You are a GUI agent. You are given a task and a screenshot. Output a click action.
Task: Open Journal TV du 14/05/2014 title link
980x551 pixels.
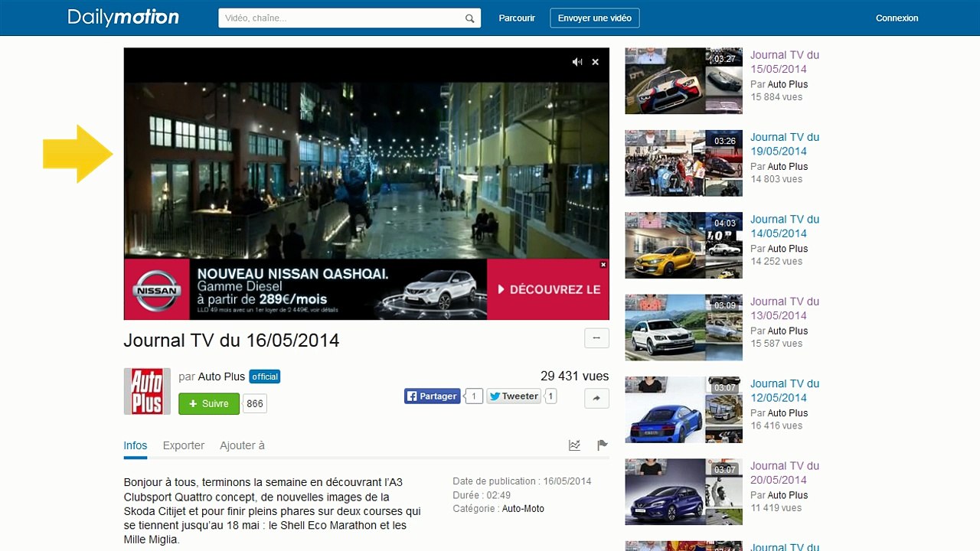click(785, 226)
